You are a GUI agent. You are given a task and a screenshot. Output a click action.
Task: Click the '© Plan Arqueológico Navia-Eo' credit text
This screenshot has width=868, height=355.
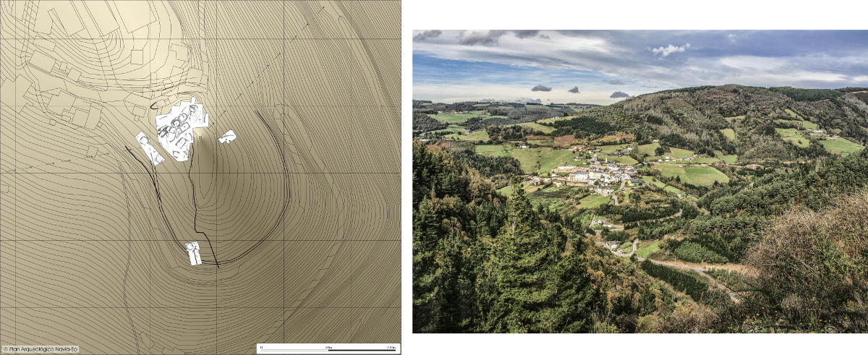pos(41,349)
